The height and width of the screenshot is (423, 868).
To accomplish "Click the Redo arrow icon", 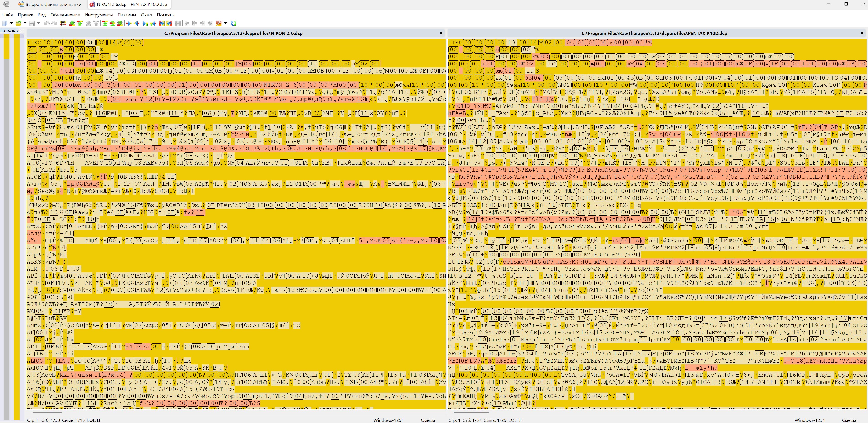I will coord(54,23).
